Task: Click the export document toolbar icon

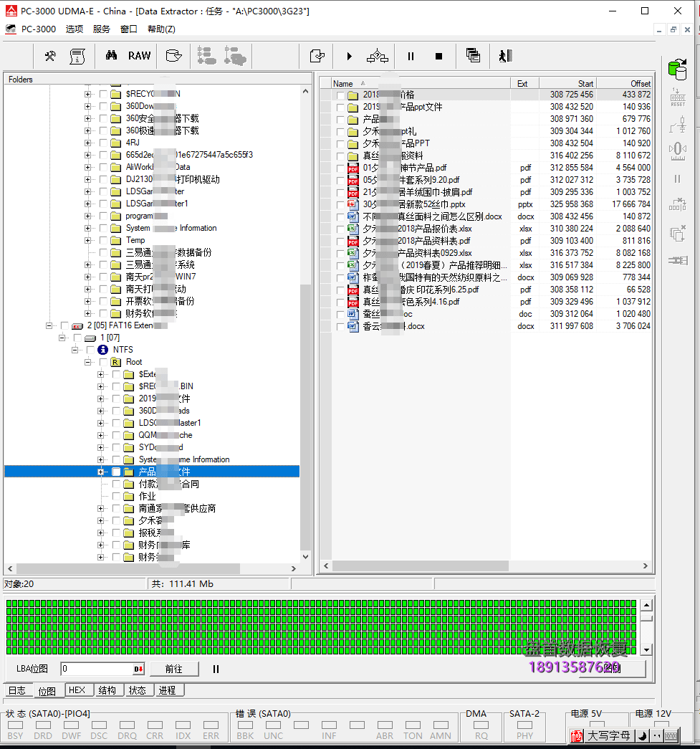Action: coord(317,57)
